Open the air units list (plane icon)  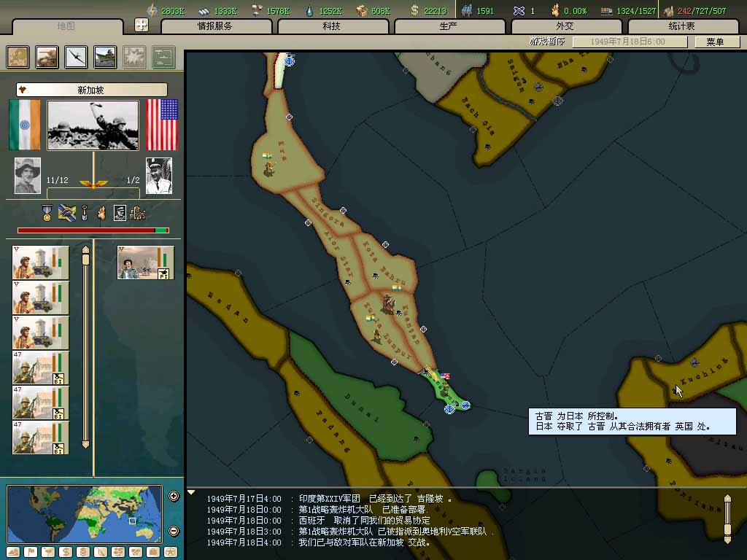point(76,57)
